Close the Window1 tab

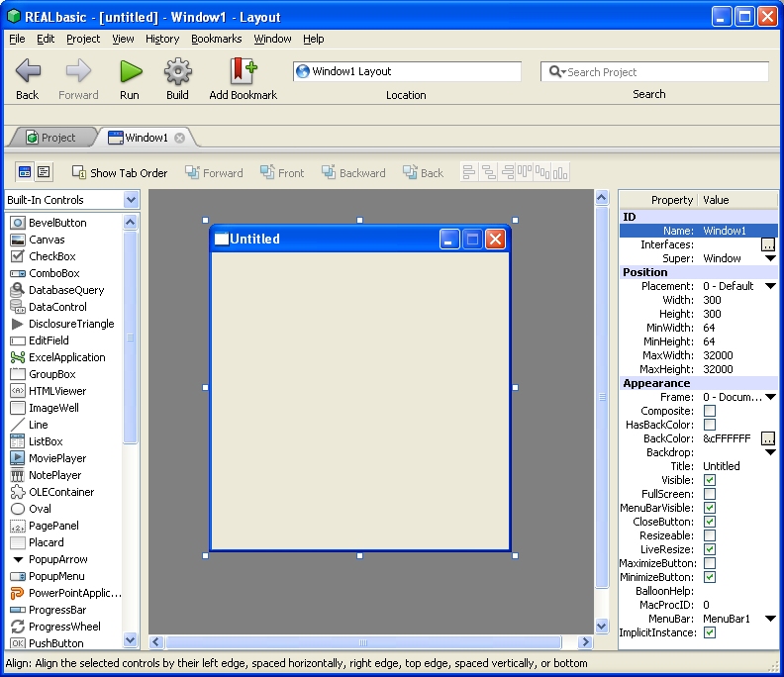[179, 138]
